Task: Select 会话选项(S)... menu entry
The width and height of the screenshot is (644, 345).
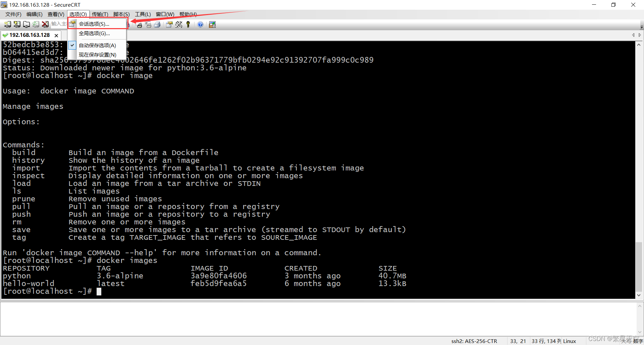Action: click(97, 24)
